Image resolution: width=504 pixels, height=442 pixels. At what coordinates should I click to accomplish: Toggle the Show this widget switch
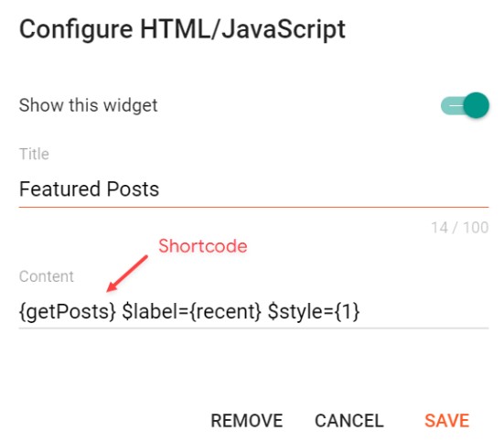click(x=465, y=105)
